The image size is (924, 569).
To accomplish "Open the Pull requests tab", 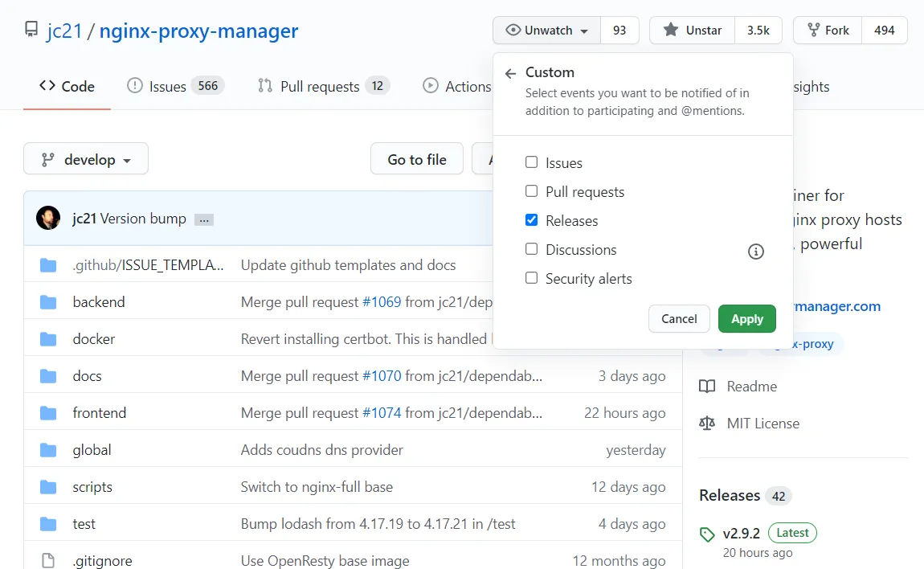I will coord(324,87).
